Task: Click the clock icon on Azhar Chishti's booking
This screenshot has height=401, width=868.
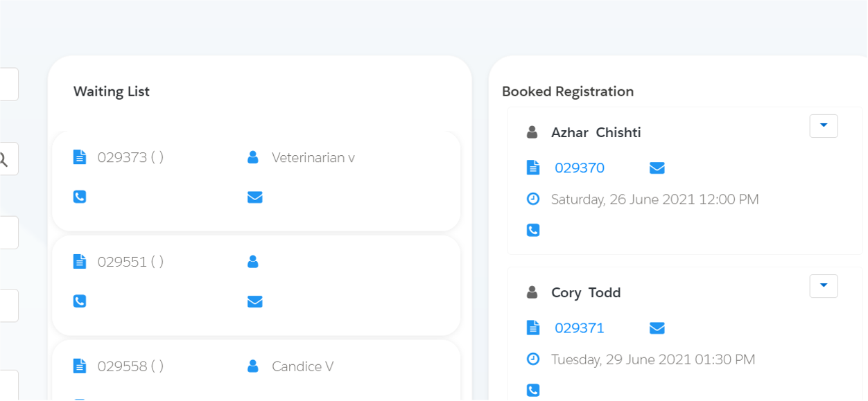Action: click(x=532, y=199)
